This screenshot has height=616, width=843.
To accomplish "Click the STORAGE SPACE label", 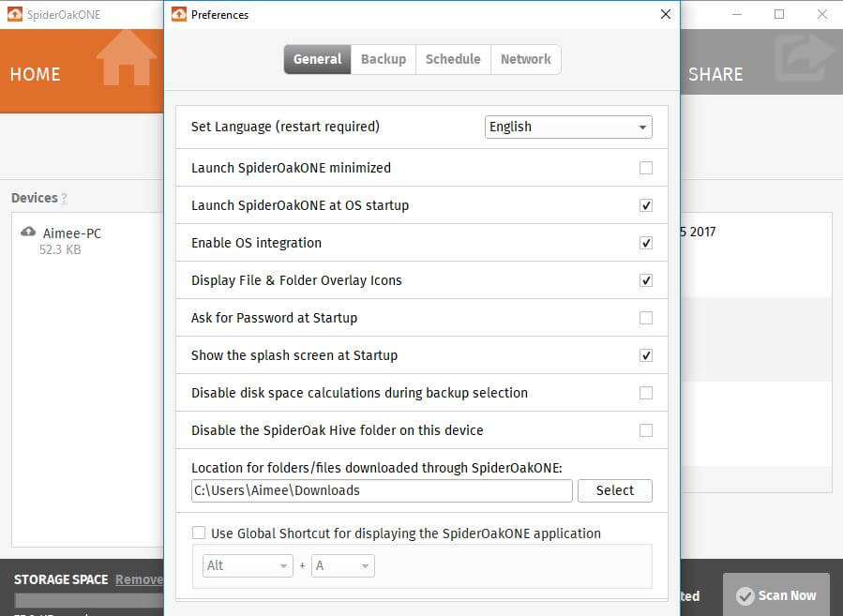I will tap(61, 579).
